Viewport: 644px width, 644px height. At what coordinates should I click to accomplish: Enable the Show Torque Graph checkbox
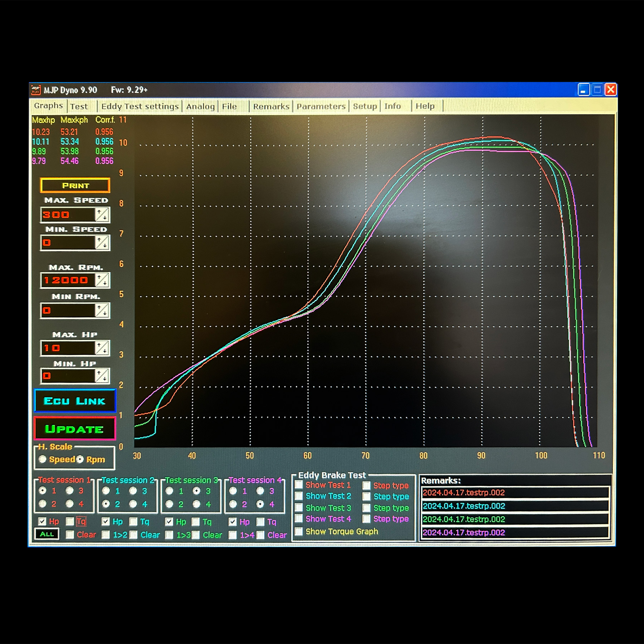click(299, 531)
